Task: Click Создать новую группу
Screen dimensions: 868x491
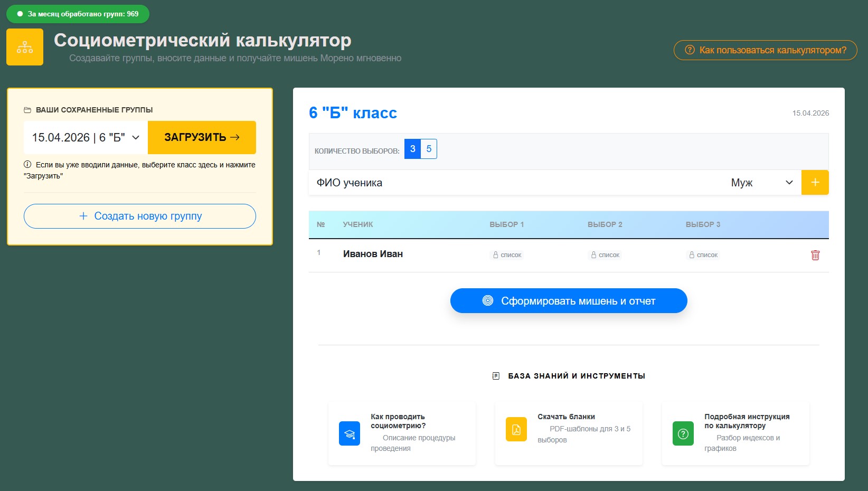Action: 139,216
